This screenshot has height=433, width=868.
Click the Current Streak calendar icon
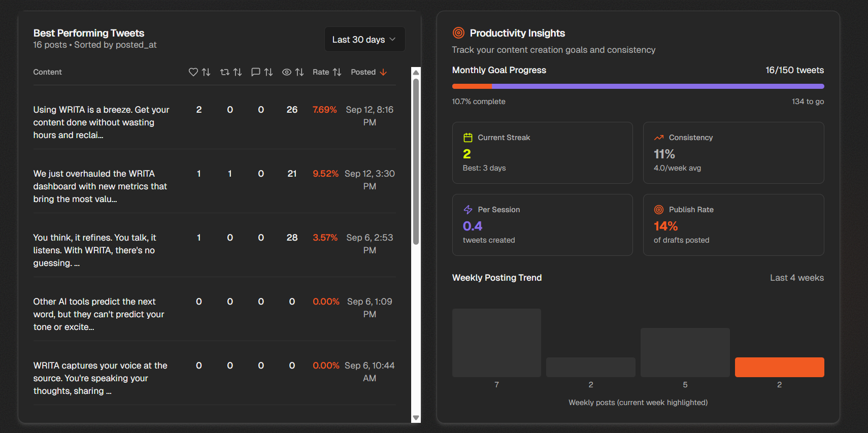[x=468, y=138]
